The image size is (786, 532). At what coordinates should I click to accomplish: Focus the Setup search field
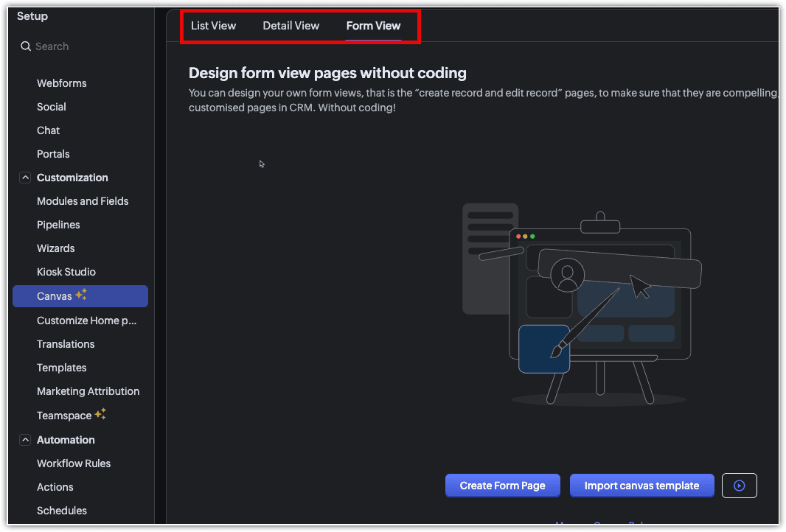click(x=81, y=46)
